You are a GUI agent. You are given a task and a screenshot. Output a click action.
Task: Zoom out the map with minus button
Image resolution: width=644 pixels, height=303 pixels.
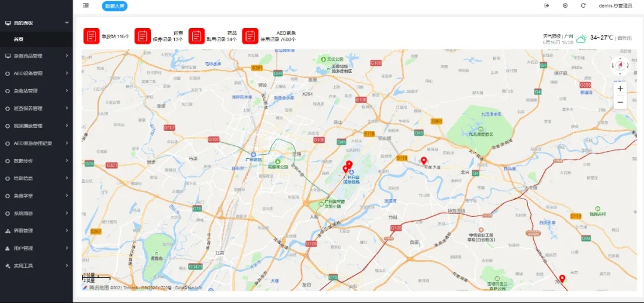click(620, 102)
